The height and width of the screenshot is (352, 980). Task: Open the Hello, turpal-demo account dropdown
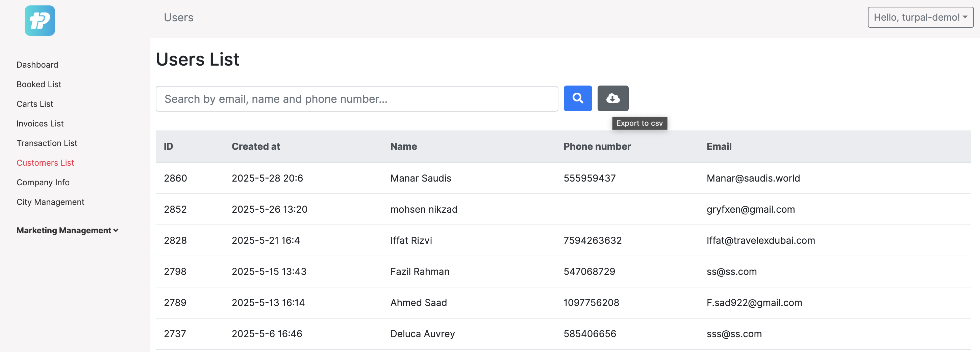[920, 17]
